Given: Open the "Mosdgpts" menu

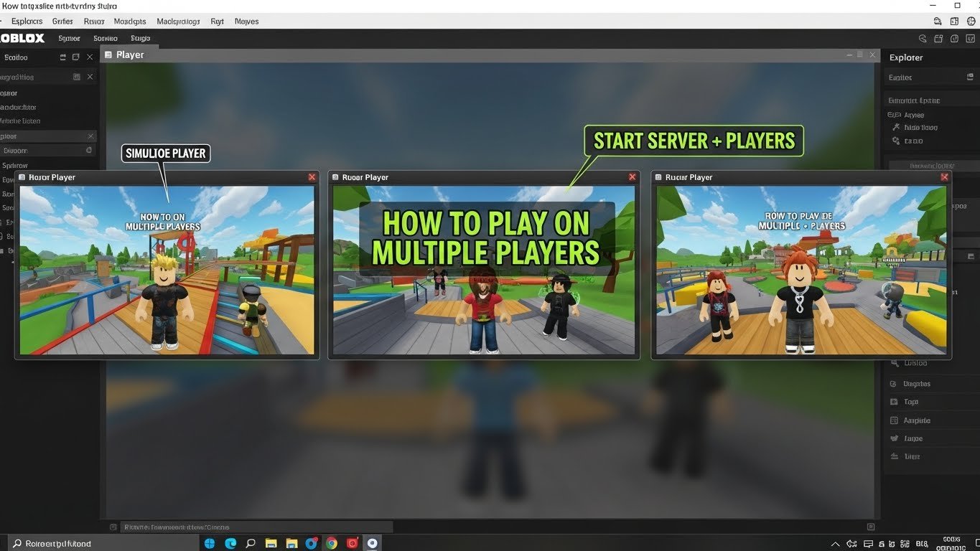Looking at the screenshot, I should coord(130,22).
